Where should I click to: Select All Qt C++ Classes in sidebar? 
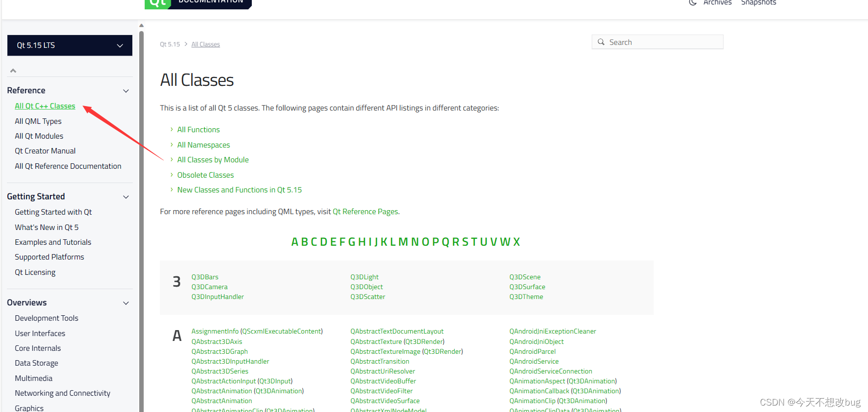click(x=45, y=106)
